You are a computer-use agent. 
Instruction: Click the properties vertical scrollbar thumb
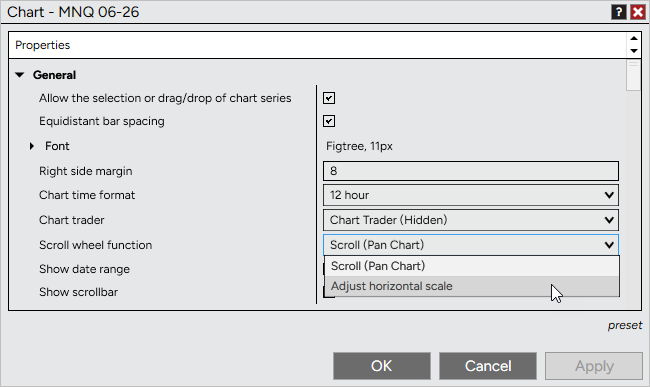coord(633,75)
